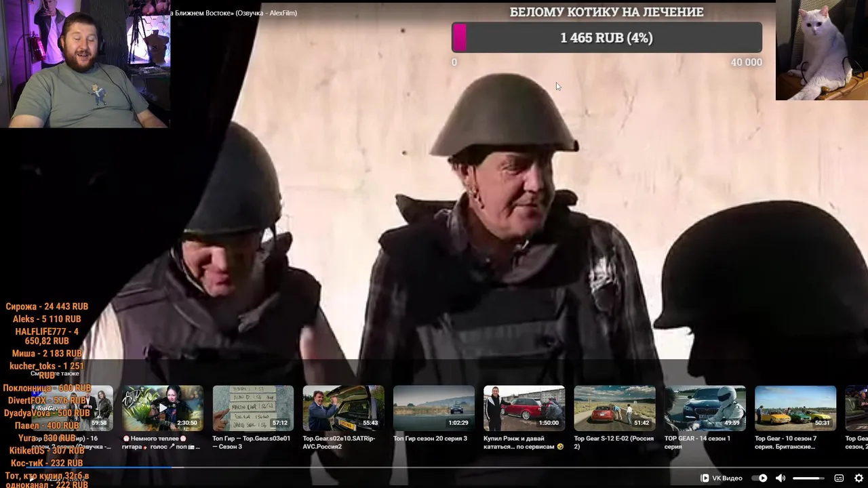868x488 pixels.
Task: Click '1 465 RUB (4%)' donation amount
Action: point(607,38)
